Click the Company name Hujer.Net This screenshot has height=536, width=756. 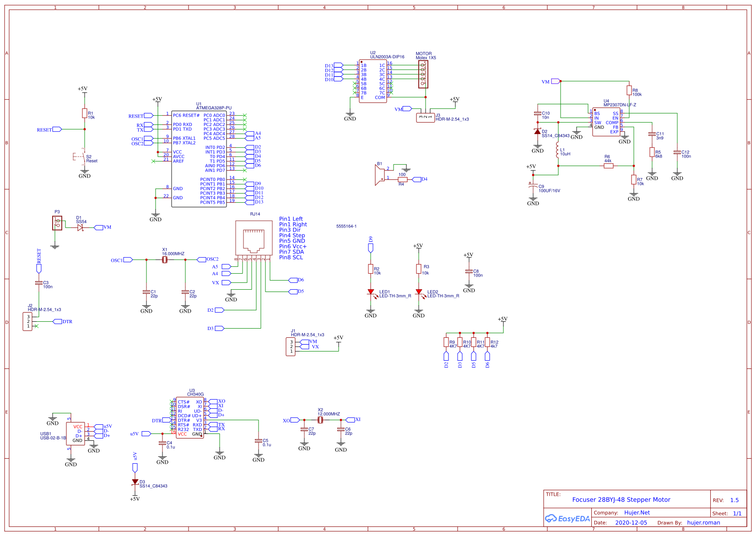coord(637,512)
